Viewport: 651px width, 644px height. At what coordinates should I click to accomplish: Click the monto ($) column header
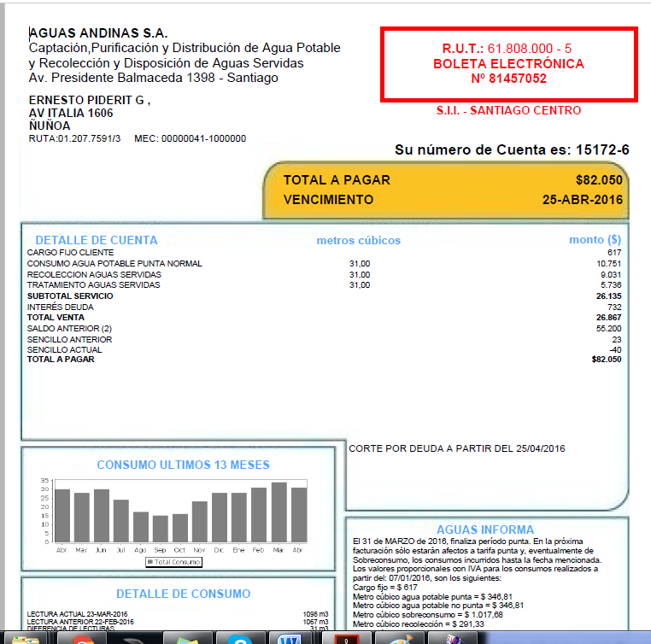point(595,240)
